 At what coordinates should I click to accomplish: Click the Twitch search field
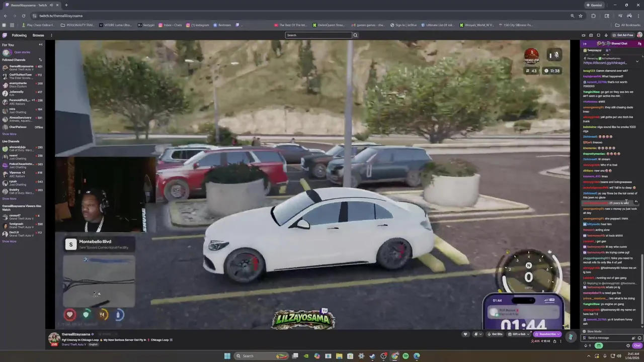pos(318,35)
